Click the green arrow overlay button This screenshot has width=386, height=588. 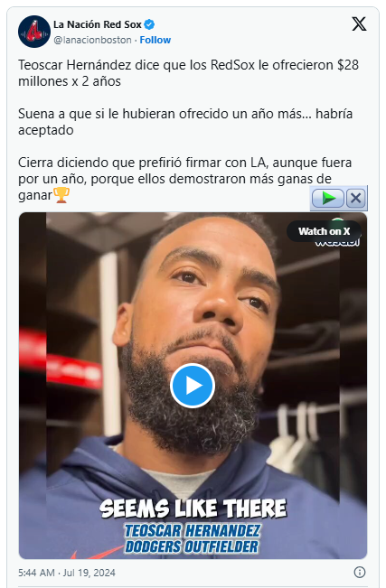(x=328, y=198)
